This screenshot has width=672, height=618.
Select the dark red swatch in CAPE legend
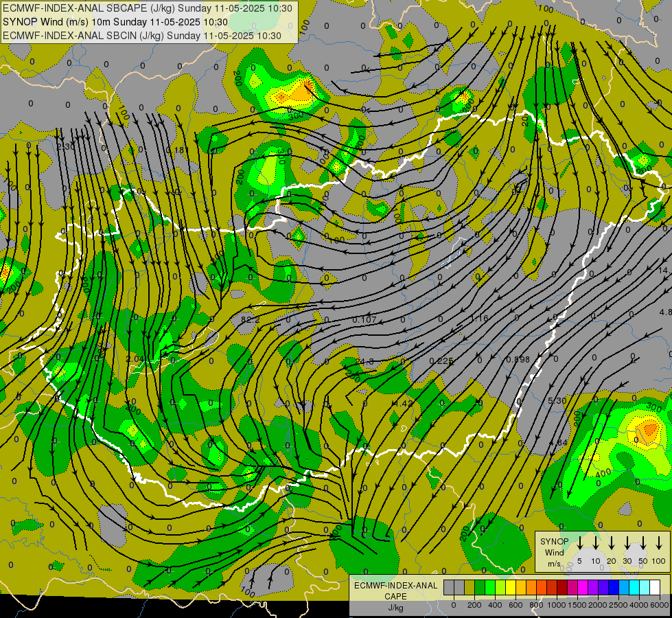(x=563, y=587)
